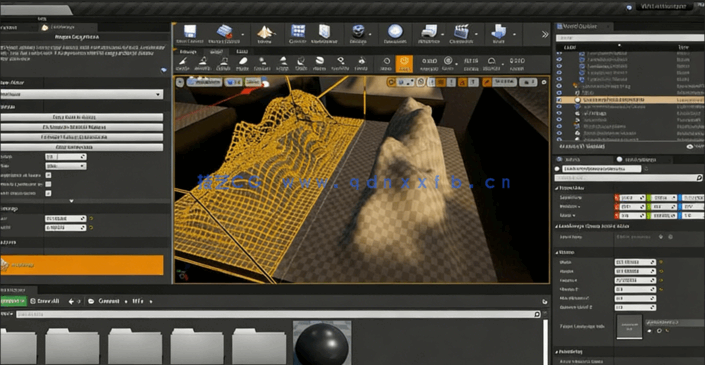Viewport: 705px width, 365px height.
Task: Open Source Control dropdown arrow
Action: 243,34
